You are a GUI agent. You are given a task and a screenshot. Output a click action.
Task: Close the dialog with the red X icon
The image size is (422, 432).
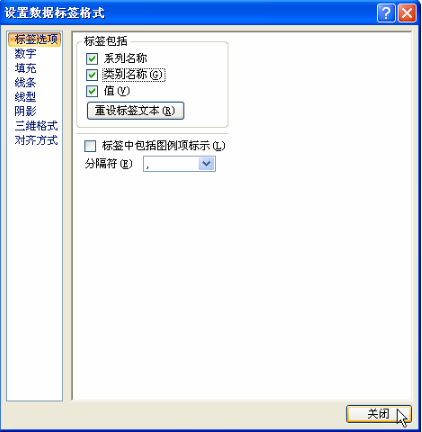click(x=407, y=13)
